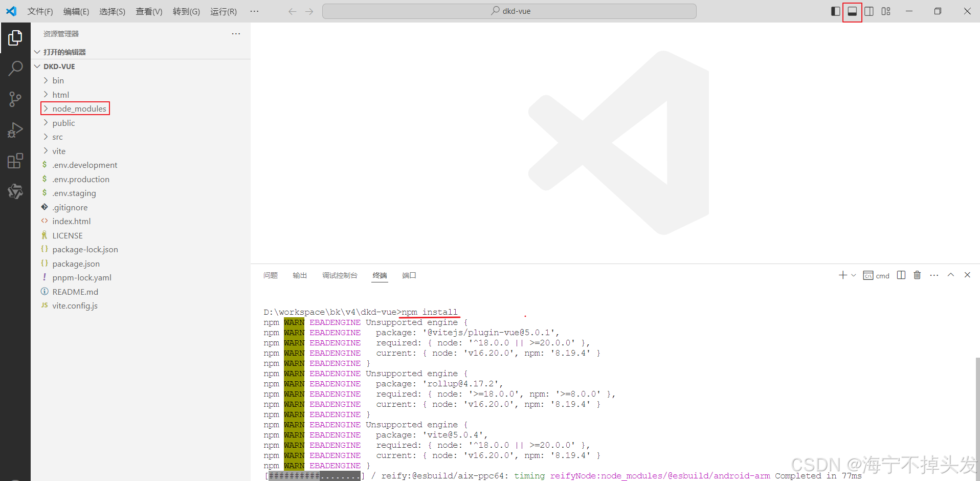
Task: Open package.json file
Action: [x=141, y=264]
